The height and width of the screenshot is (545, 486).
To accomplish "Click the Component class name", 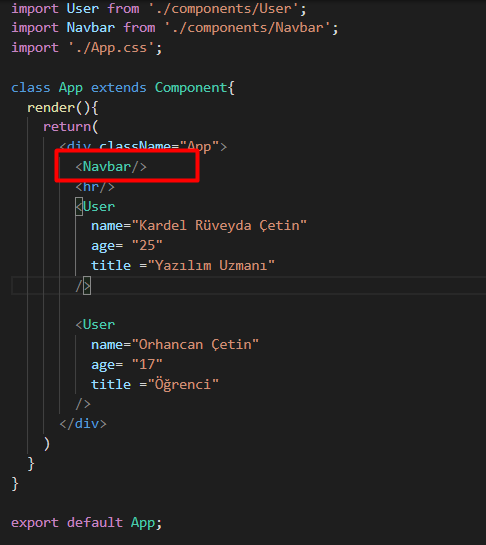I will coord(191,88).
